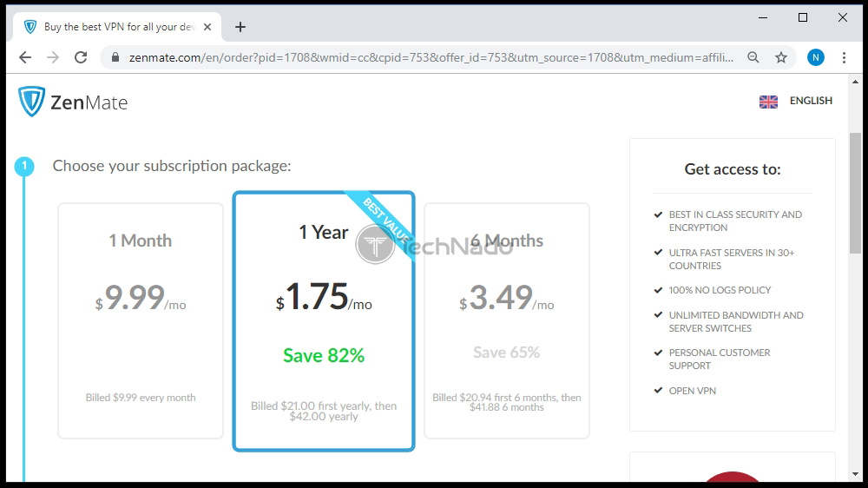Screen dimensions: 868x488
Task: Click checkmark beside Open VPN
Action: 658,390
